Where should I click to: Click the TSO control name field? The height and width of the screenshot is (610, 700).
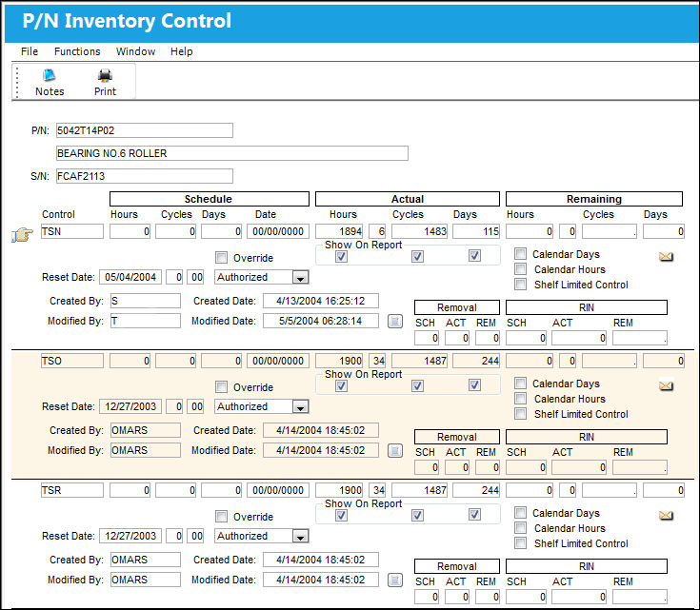point(72,361)
